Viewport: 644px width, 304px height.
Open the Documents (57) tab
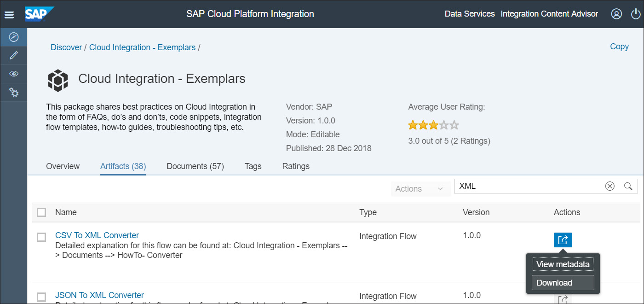195,166
